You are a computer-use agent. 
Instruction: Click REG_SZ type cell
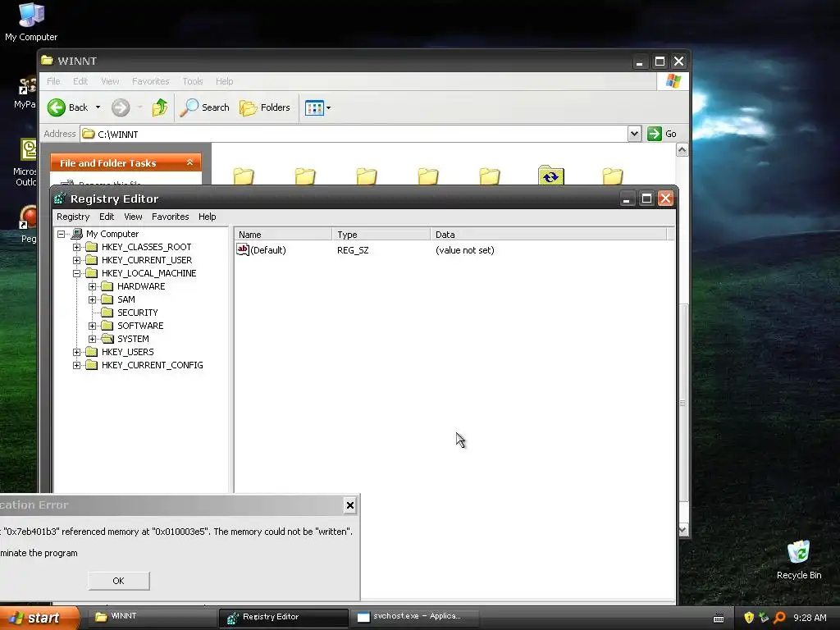pyautogui.click(x=353, y=250)
